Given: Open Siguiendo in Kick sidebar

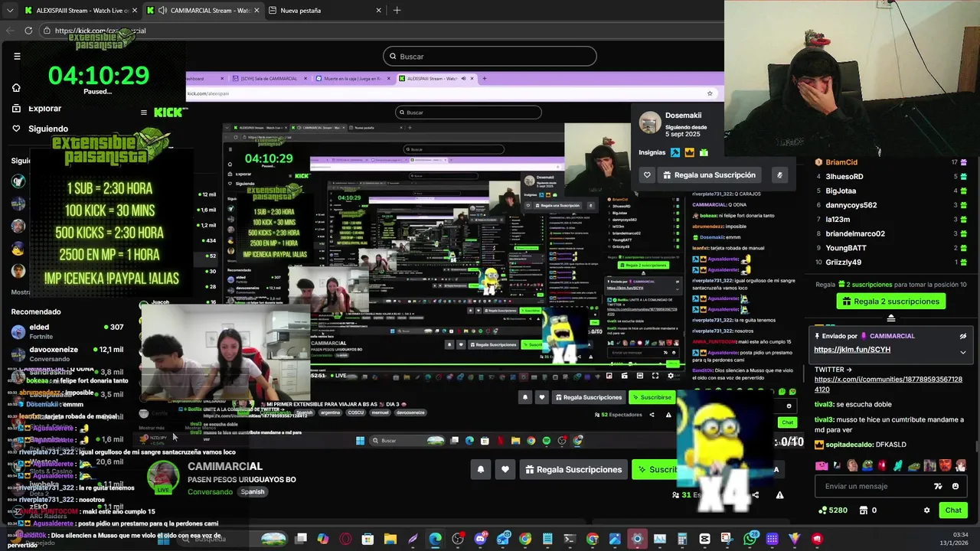Looking at the screenshot, I should click(x=40, y=129).
